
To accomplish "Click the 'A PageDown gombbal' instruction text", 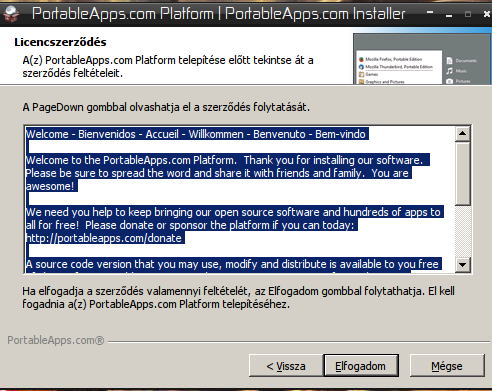I will coord(166,107).
